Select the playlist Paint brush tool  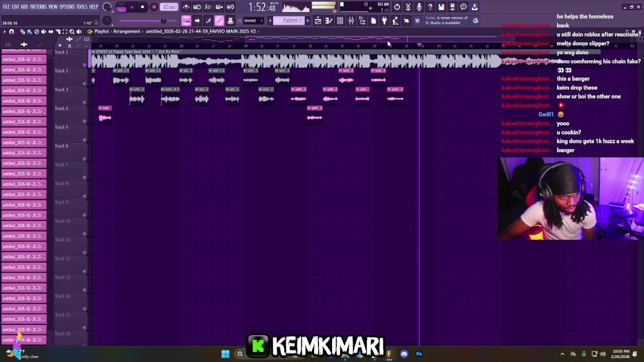pos(29,32)
